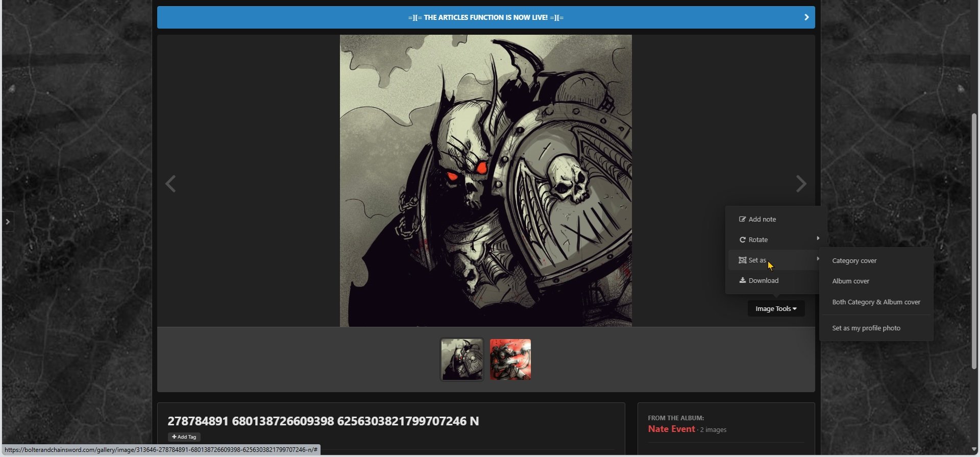Open the Articles Function announcement banner
This screenshot has height=457, width=980.
tap(485, 17)
